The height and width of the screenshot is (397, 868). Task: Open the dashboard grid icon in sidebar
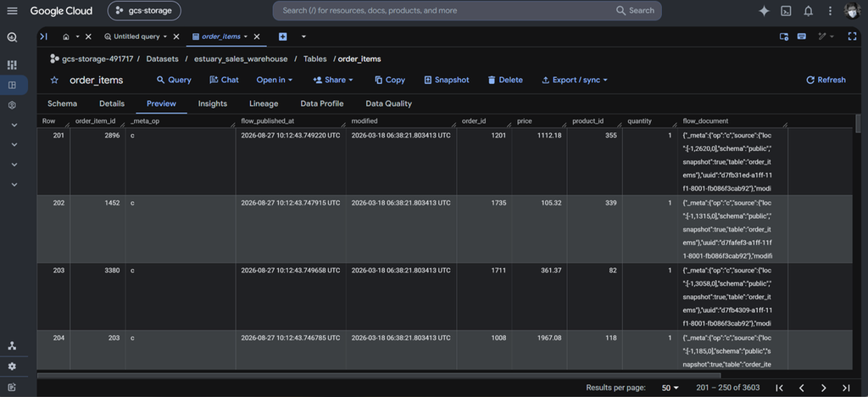tap(12, 64)
